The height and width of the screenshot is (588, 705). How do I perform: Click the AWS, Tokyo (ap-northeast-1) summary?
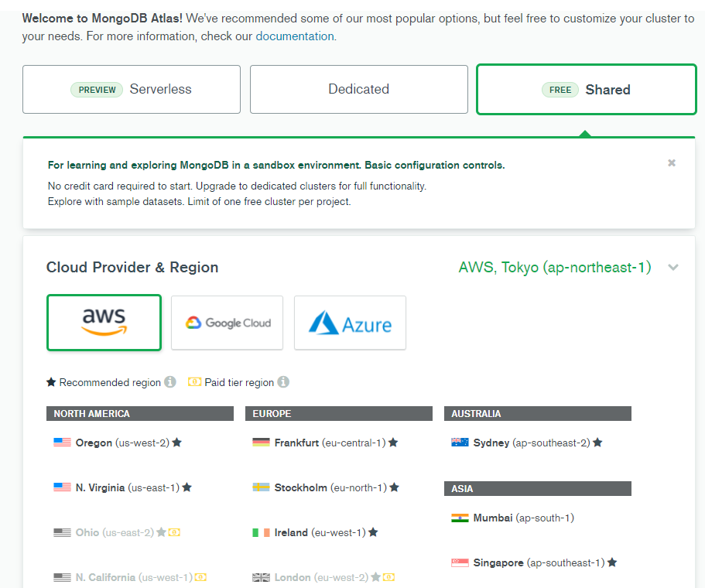[x=555, y=268]
